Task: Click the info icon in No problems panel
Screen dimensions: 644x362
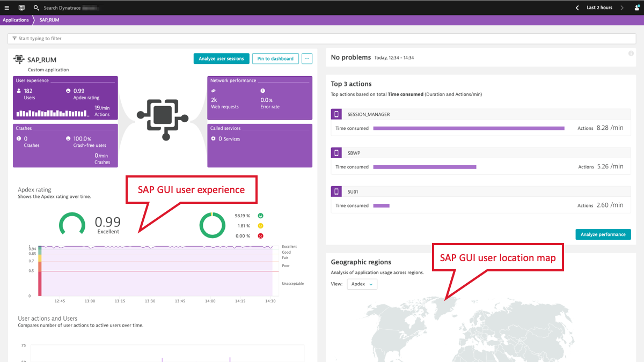Action: (x=631, y=54)
